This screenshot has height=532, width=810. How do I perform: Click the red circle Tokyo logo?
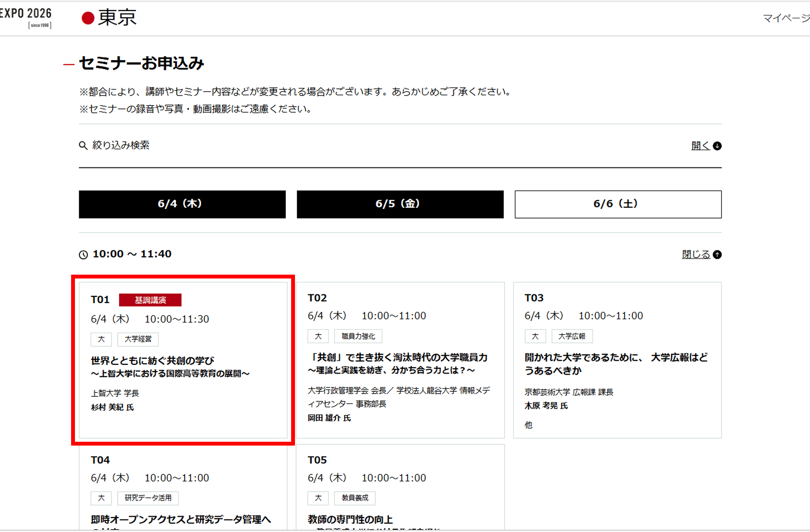coord(88,18)
